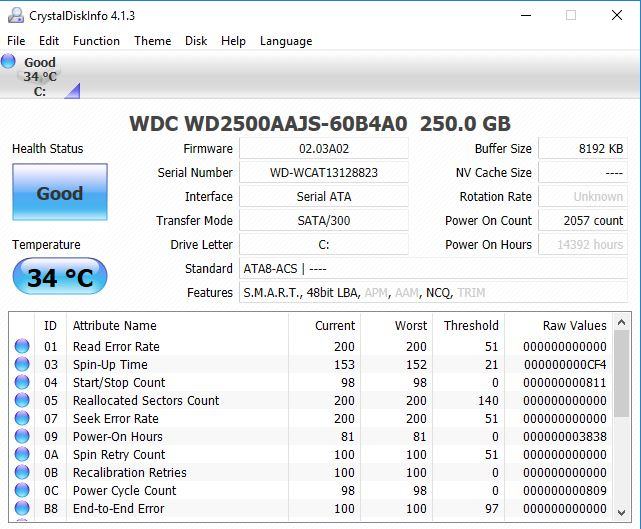Image resolution: width=641 pixels, height=529 pixels.
Task: Click the drive model title WDC WD2500AAJS-60B4A0
Action: 268,124
